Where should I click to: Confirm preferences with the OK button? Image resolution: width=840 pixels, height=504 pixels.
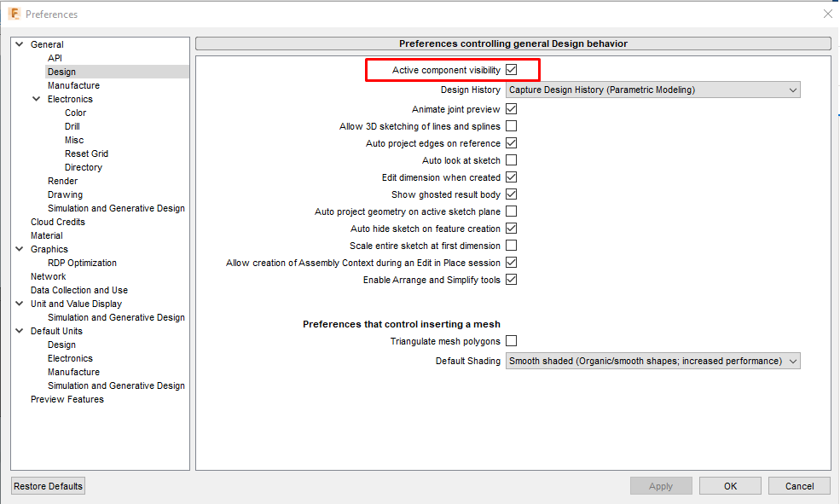(730, 485)
